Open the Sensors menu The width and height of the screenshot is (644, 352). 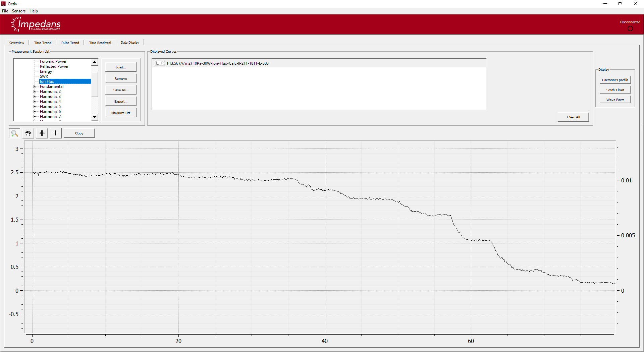[19, 11]
